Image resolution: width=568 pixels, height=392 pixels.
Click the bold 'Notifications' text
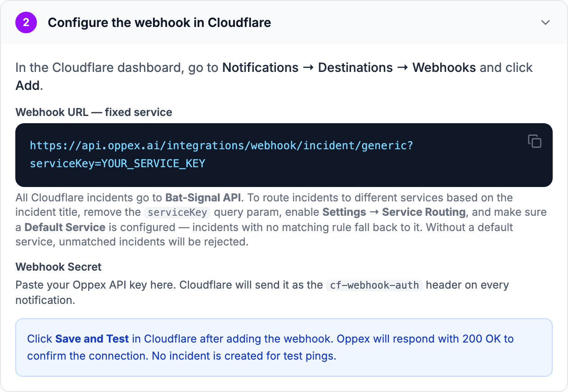(261, 67)
